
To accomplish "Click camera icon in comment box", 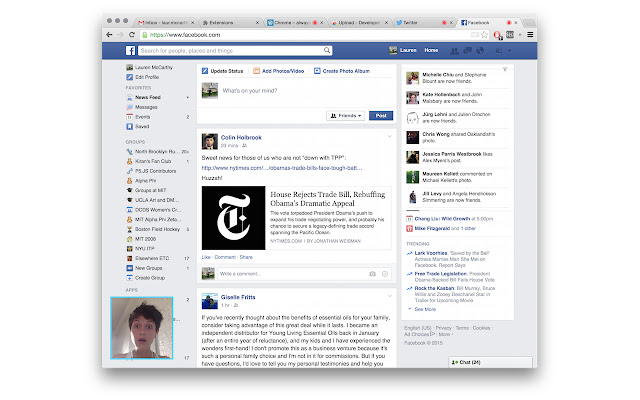I will pyautogui.click(x=372, y=274).
